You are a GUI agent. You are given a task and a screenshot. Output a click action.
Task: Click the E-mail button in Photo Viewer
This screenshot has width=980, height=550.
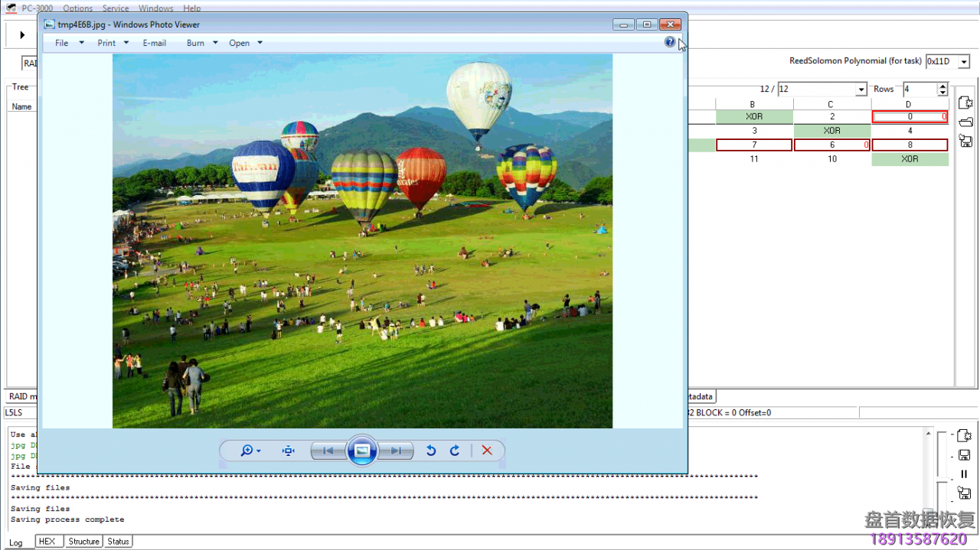point(154,43)
